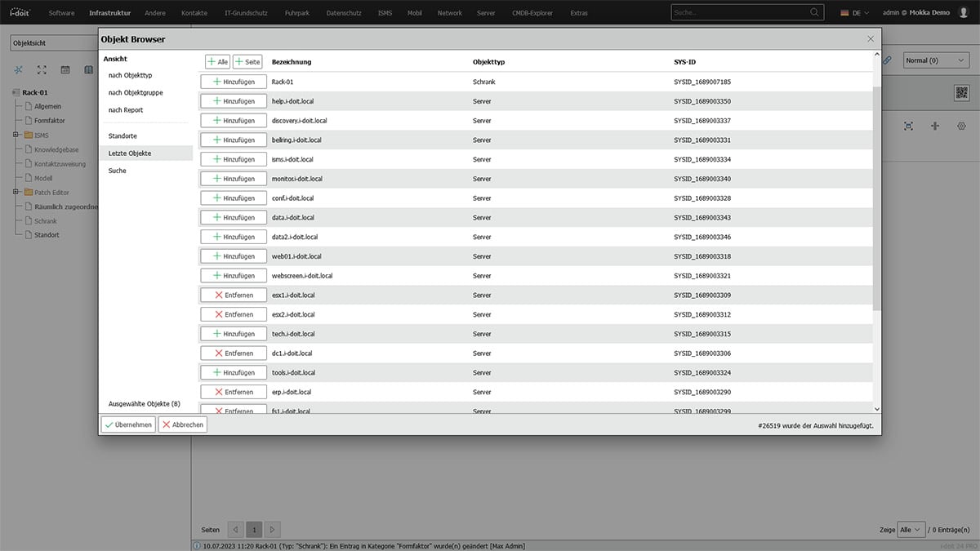
Task: Show Ausgewählte Objekte (8)
Action: point(145,404)
